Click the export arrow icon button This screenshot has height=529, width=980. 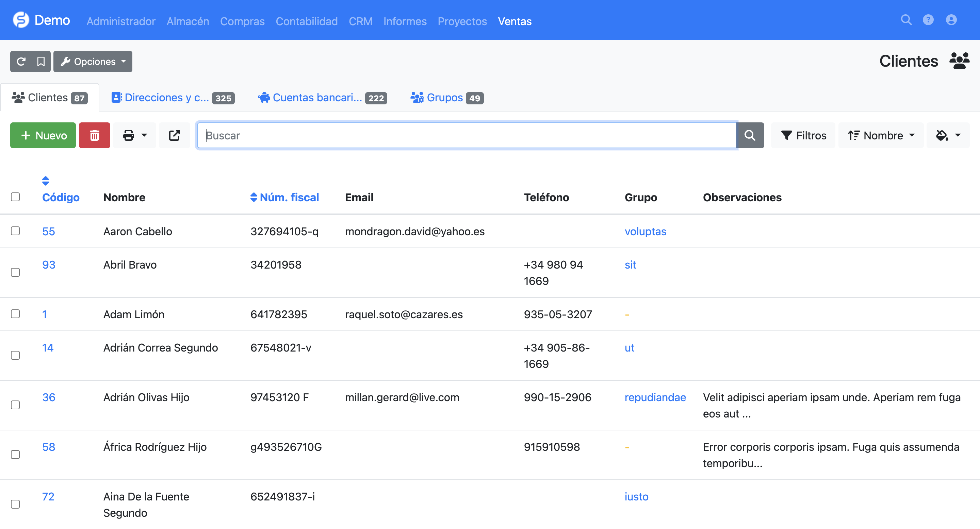[174, 135]
